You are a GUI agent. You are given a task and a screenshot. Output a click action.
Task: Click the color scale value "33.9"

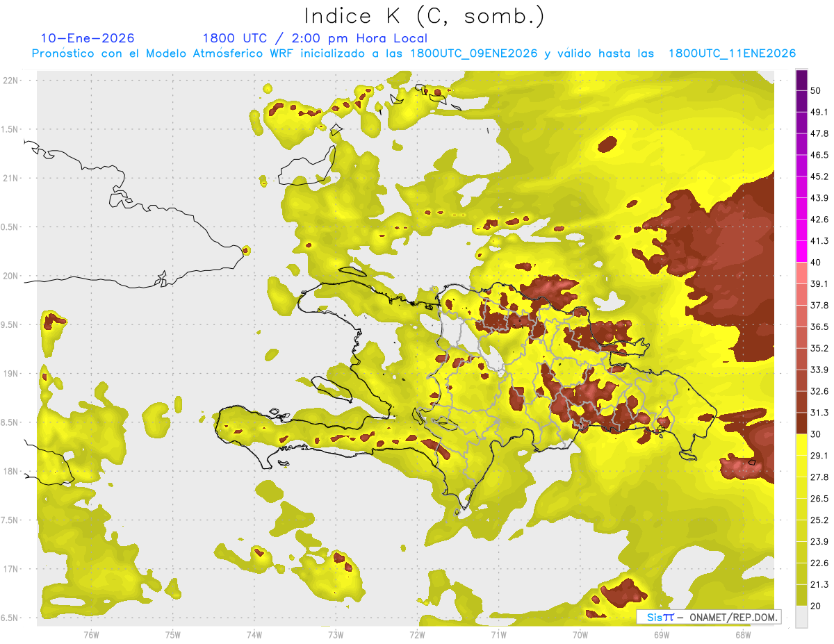tap(820, 370)
